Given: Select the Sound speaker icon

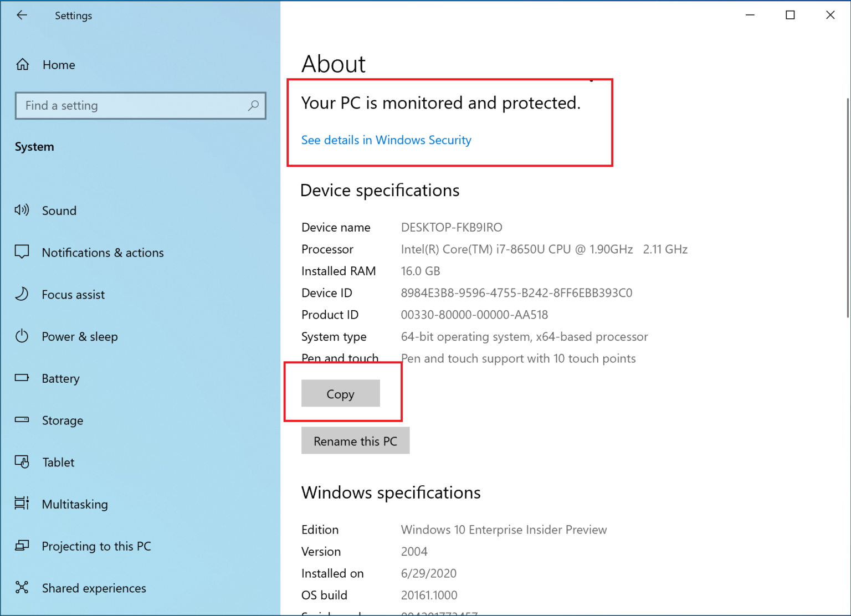Looking at the screenshot, I should pos(22,210).
